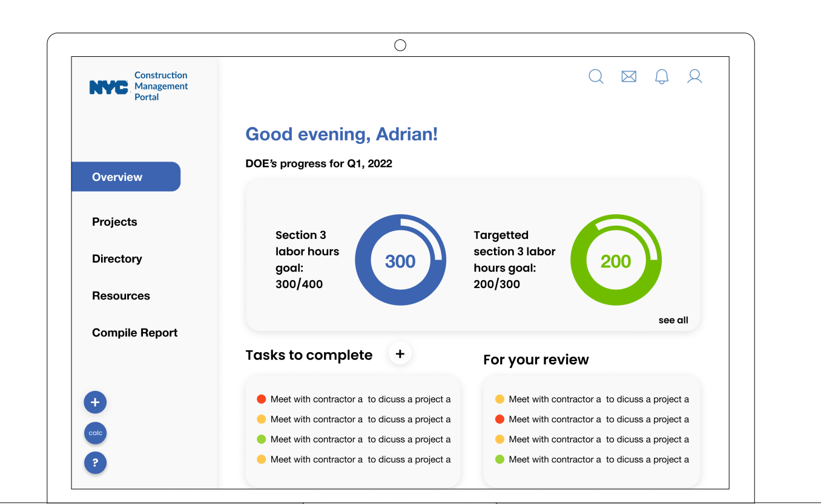This screenshot has height=504, width=821.
Task: Navigate to Compile Report
Action: point(134,332)
